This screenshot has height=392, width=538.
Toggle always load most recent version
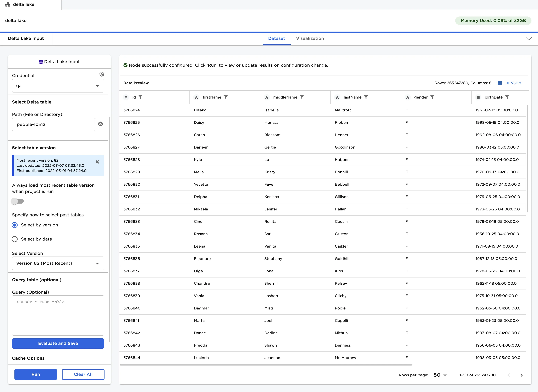(x=18, y=201)
